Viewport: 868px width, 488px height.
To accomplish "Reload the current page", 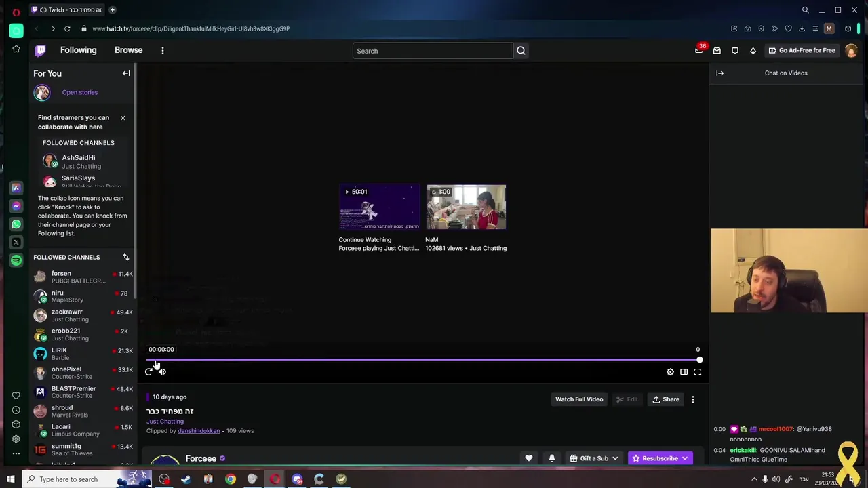I will (67, 28).
